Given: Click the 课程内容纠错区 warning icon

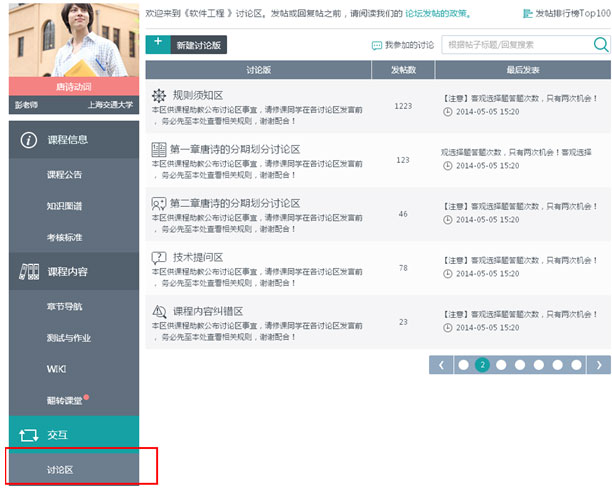Looking at the screenshot, I should [159, 311].
